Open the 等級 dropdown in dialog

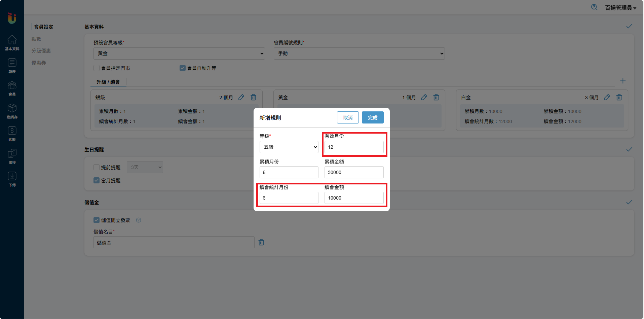coord(289,147)
